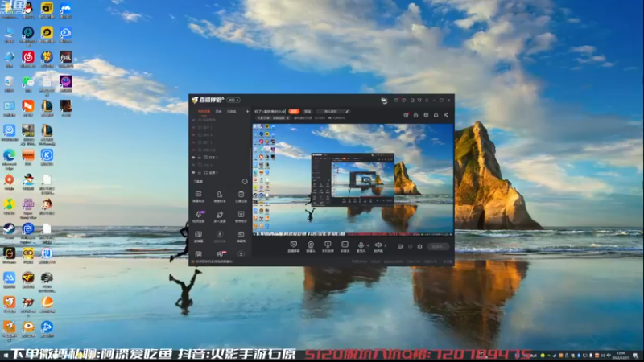Switch to the middle scene tab
Viewport: 644px width, 362px height.
(x=219, y=111)
